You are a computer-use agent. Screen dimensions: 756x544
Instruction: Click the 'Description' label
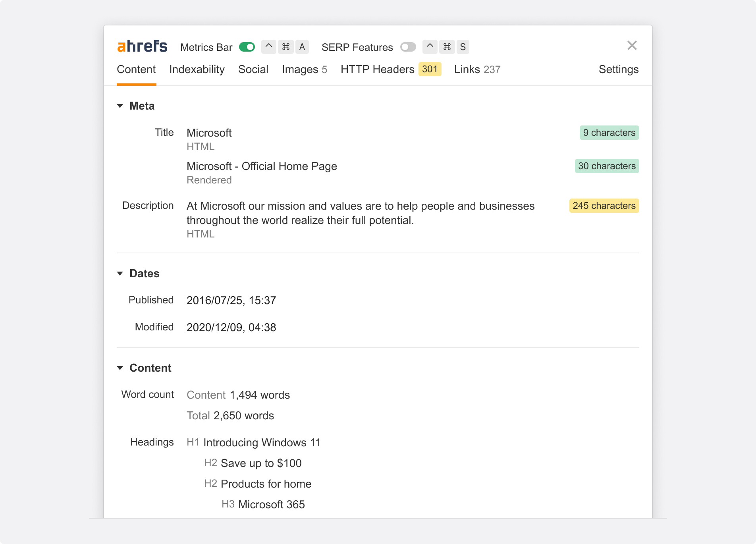[148, 206]
